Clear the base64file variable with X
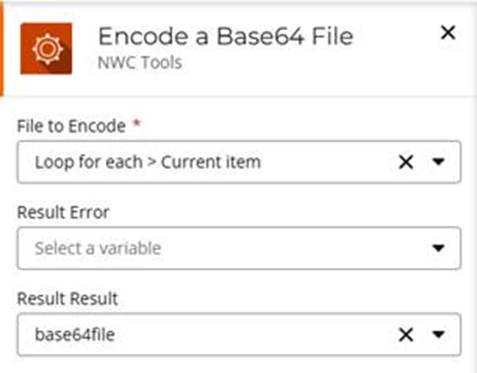The width and height of the screenshot is (477, 373). (x=406, y=335)
